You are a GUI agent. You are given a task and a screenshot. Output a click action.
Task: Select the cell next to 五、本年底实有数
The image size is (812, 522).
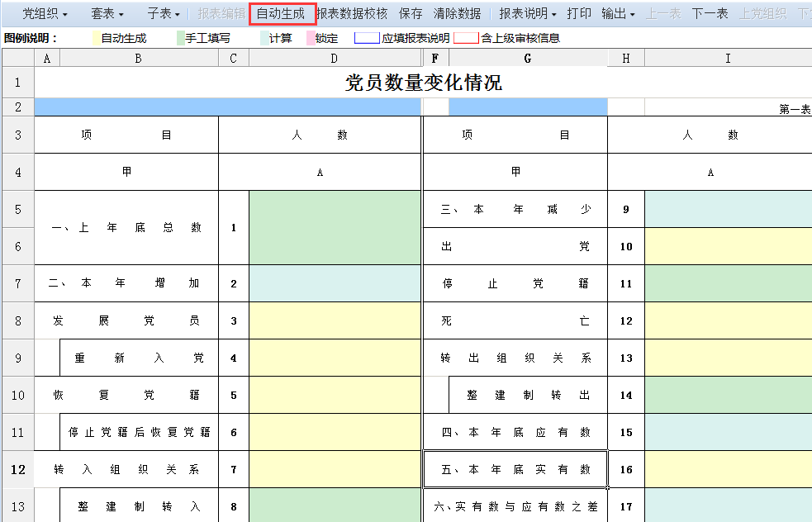[x=727, y=469]
